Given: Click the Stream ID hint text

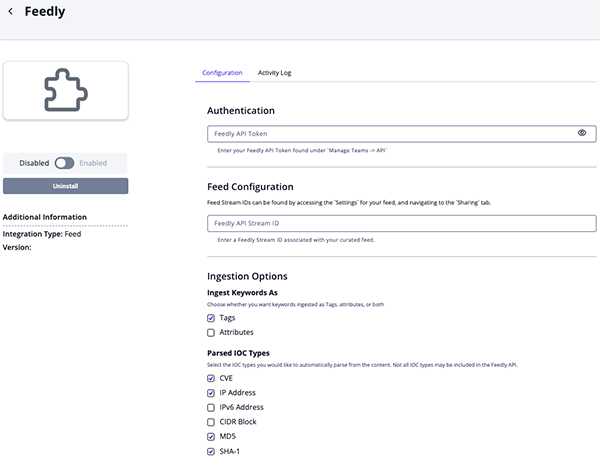Looking at the screenshot, I should (296, 240).
